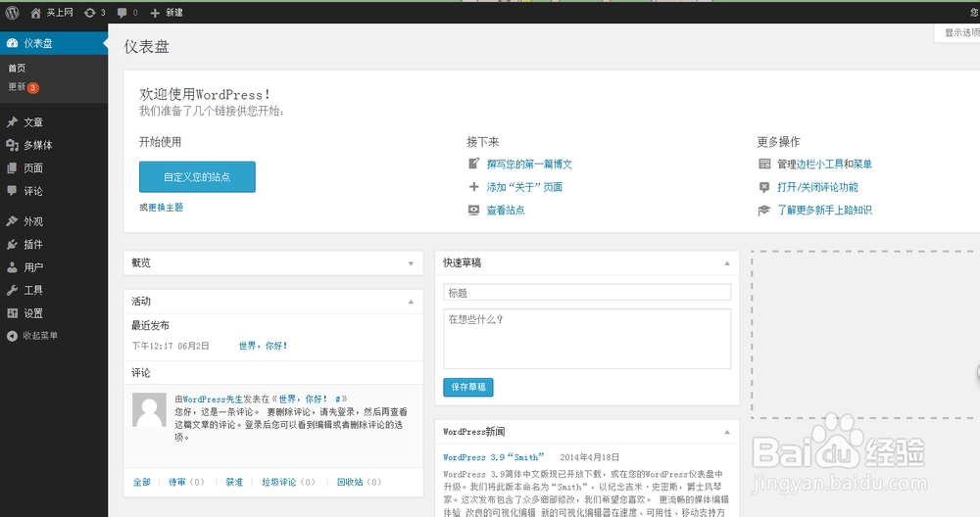Image resolution: width=980 pixels, height=517 pixels.
Task: Click the 多媒体 media icon in sidebar
Action: [x=13, y=145]
